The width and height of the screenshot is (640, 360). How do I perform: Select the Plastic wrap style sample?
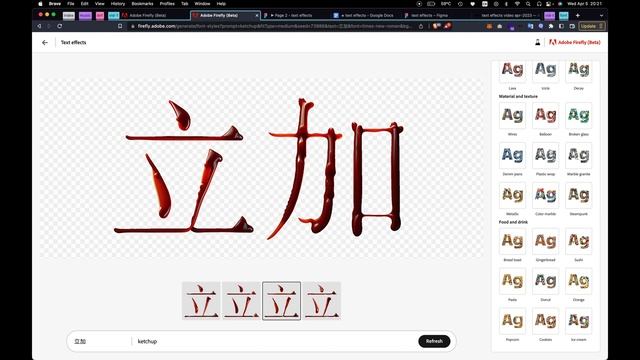click(545, 156)
